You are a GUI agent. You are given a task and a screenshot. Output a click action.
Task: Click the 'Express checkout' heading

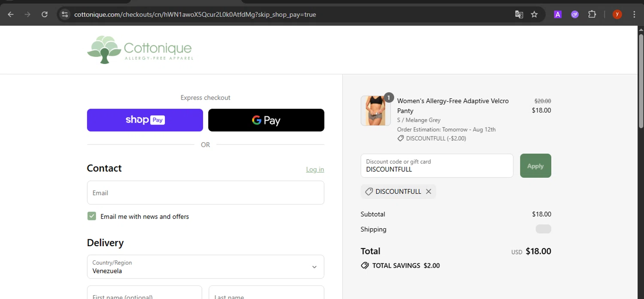pos(206,98)
